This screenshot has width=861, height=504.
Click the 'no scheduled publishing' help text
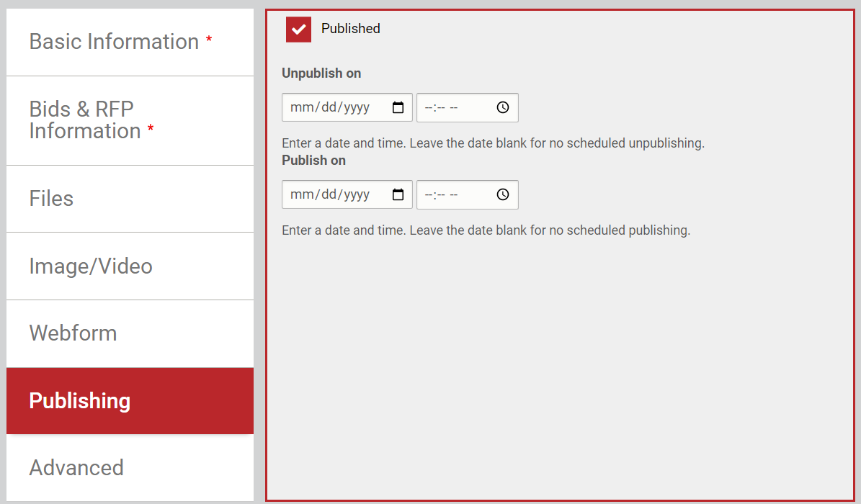[486, 230]
